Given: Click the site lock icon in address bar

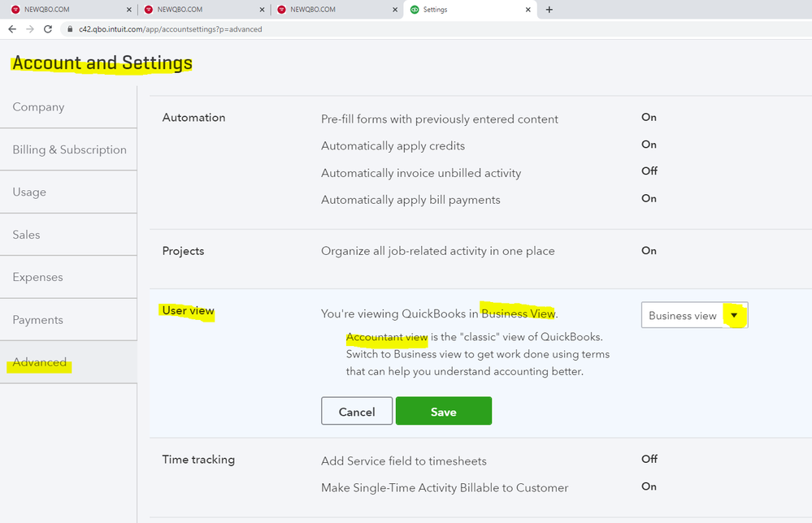Looking at the screenshot, I should 70,29.
